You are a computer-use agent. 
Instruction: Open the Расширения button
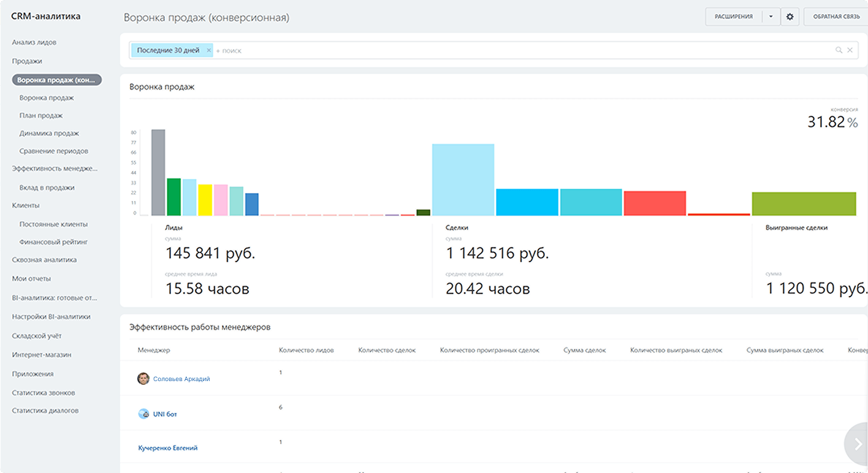pyautogui.click(x=733, y=17)
